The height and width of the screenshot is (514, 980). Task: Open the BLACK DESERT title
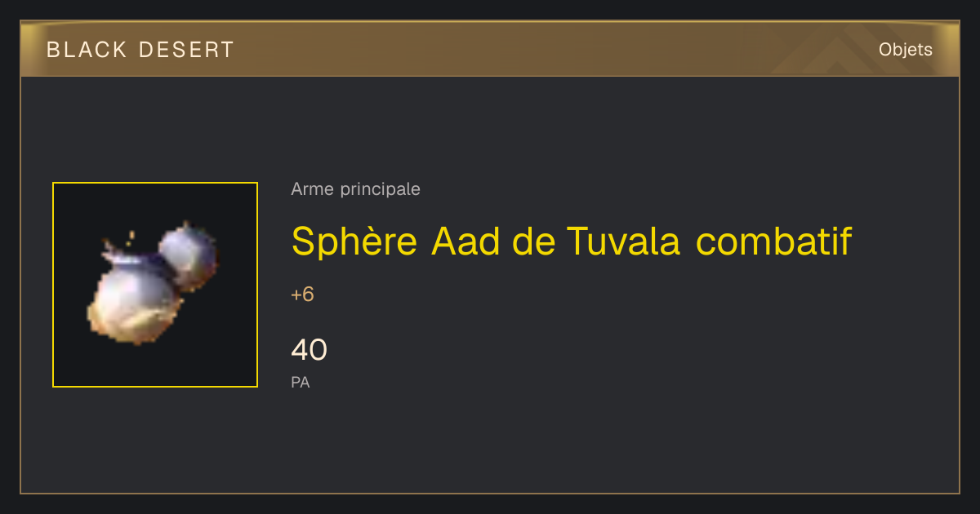140,50
